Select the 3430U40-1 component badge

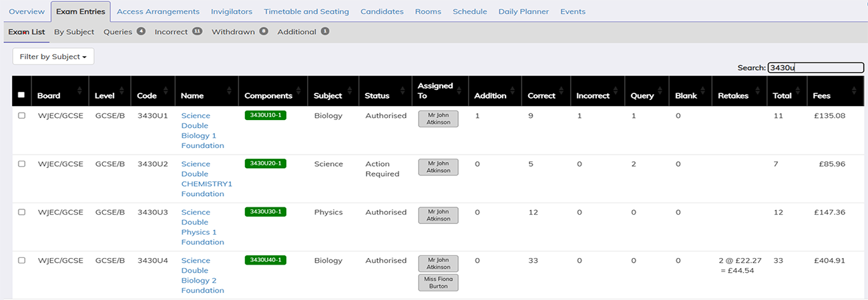(x=265, y=260)
